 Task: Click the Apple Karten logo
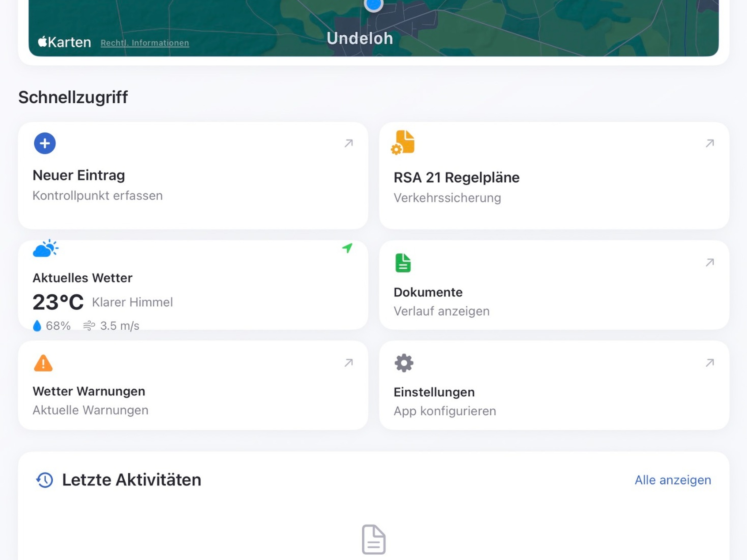pos(65,42)
